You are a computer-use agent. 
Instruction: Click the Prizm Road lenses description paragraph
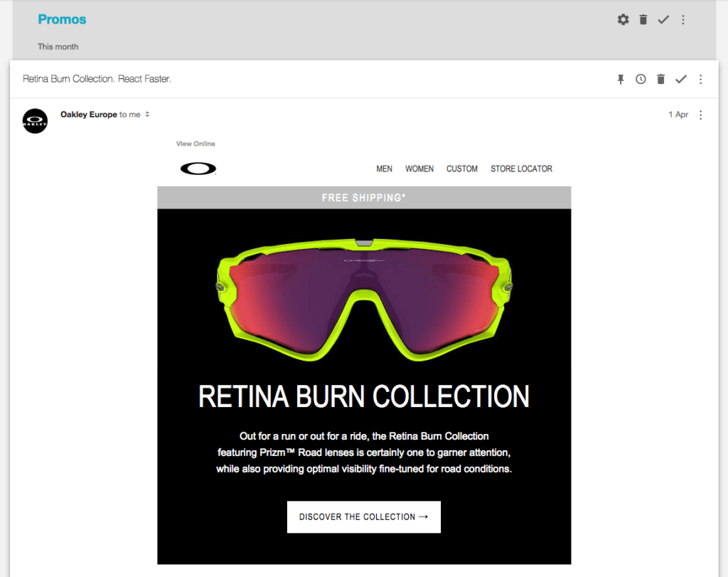tap(364, 452)
